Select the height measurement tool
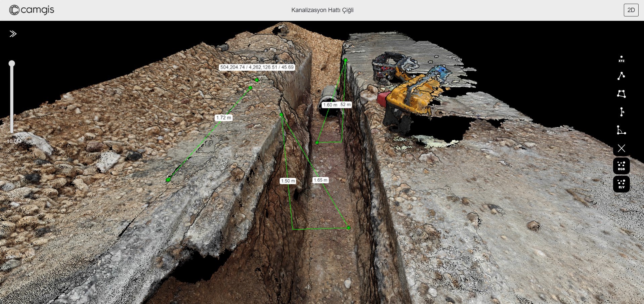This screenshot has width=644, height=304. (x=621, y=112)
